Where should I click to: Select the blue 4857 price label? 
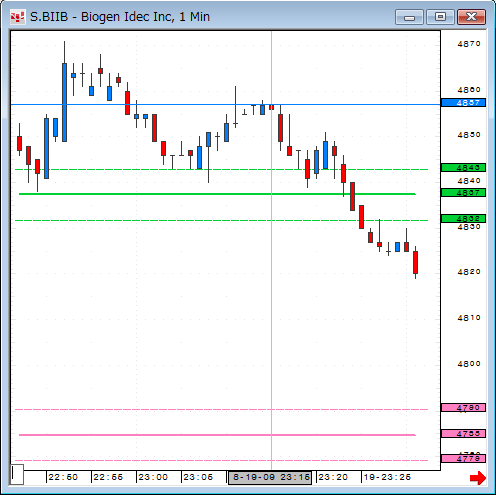point(463,103)
